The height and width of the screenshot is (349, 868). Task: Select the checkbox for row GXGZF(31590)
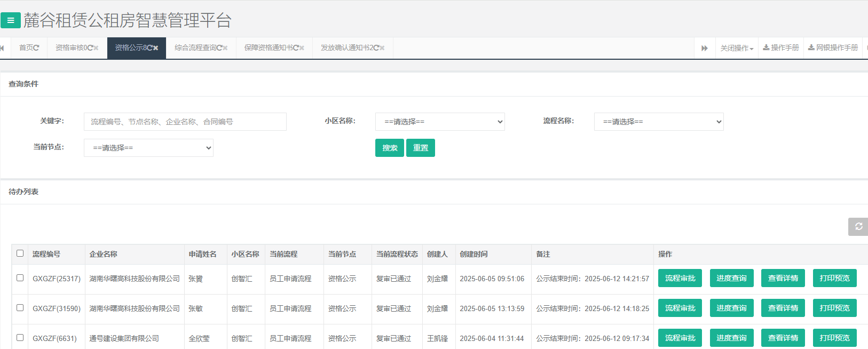(20, 308)
